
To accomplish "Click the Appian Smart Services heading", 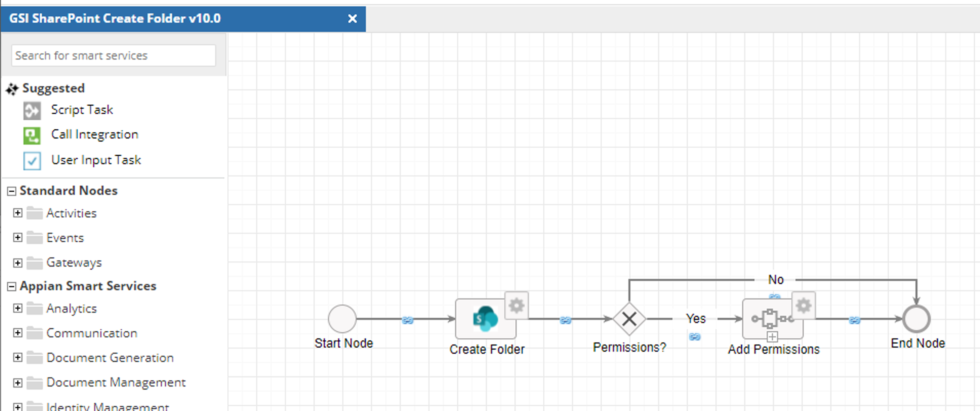I will point(88,286).
